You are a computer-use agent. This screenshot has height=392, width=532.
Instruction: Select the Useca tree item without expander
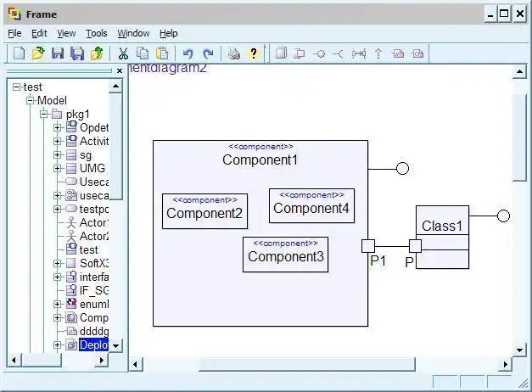tap(94, 182)
